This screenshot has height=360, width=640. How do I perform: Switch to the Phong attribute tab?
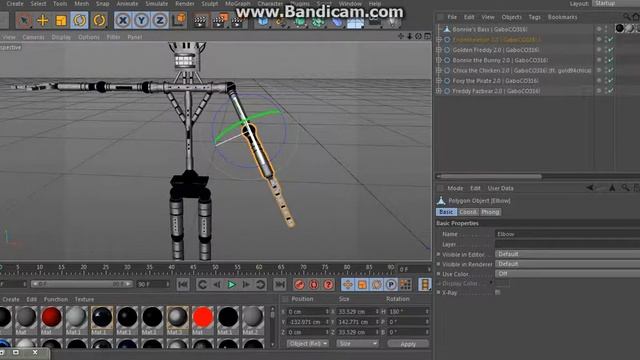coord(490,212)
